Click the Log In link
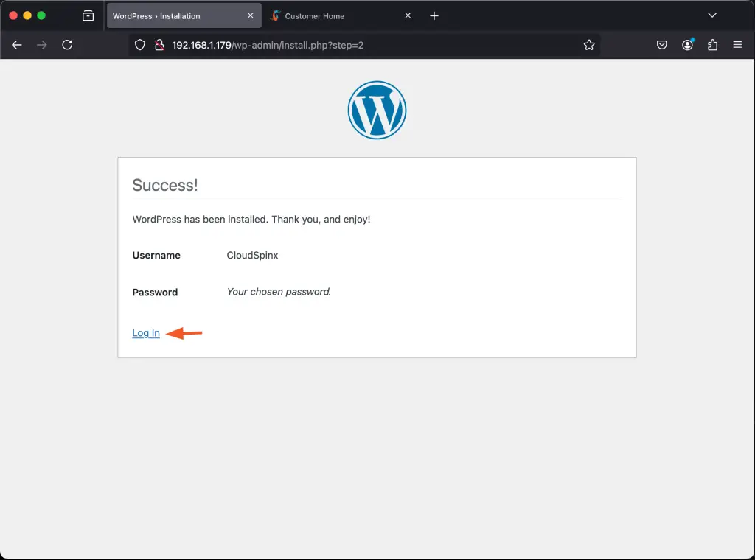The image size is (755, 560). (145, 333)
